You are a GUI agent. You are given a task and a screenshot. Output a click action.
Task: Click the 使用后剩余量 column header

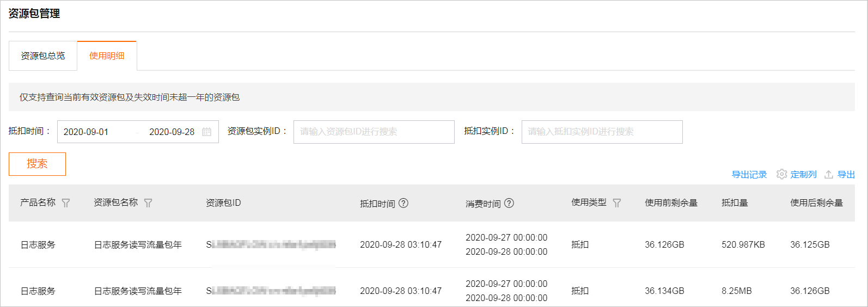(817, 203)
